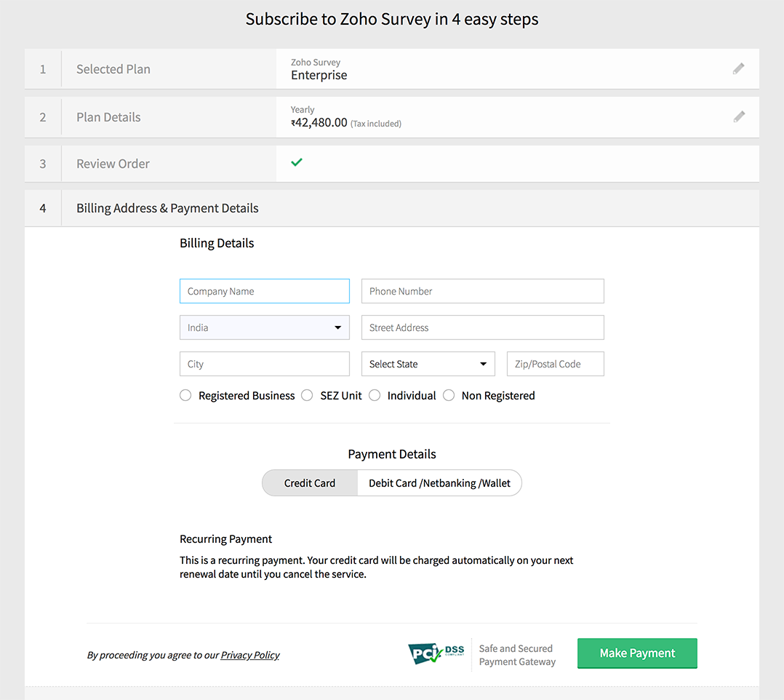Click the Billing Details heading
Viewport: 784px width, 700px height.
[x=217, y=243]
